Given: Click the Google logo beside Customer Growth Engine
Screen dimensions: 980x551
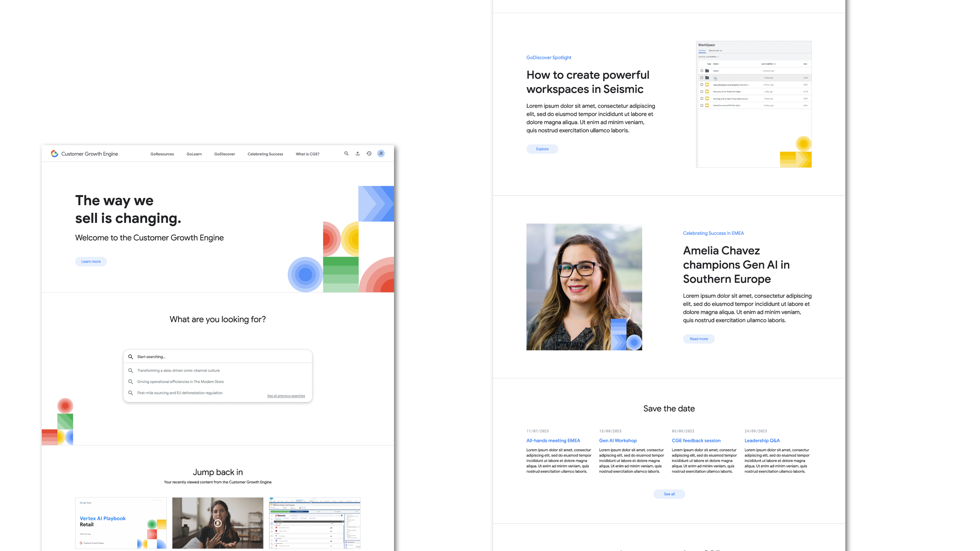Looking at the screenshot, I should (x=54, y=154).
